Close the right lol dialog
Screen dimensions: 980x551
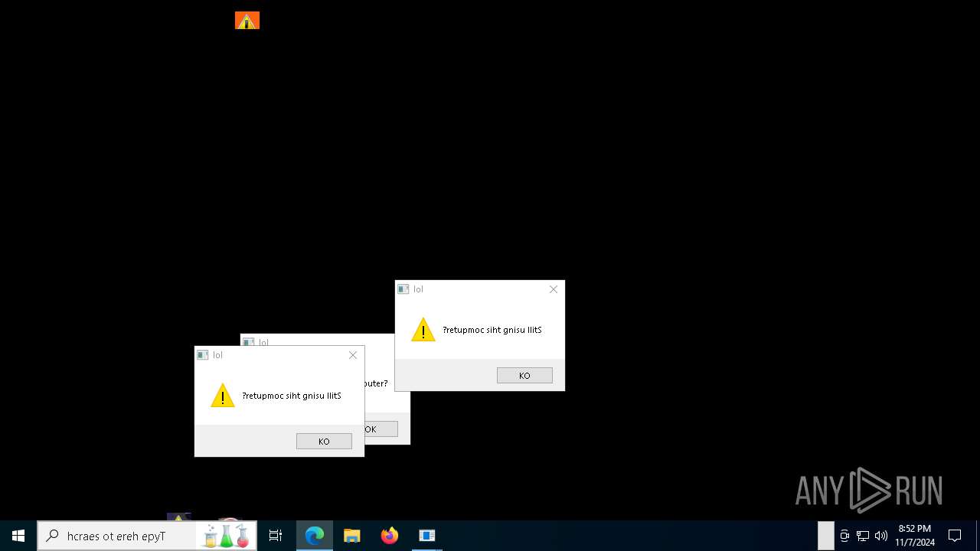[554, 289]
